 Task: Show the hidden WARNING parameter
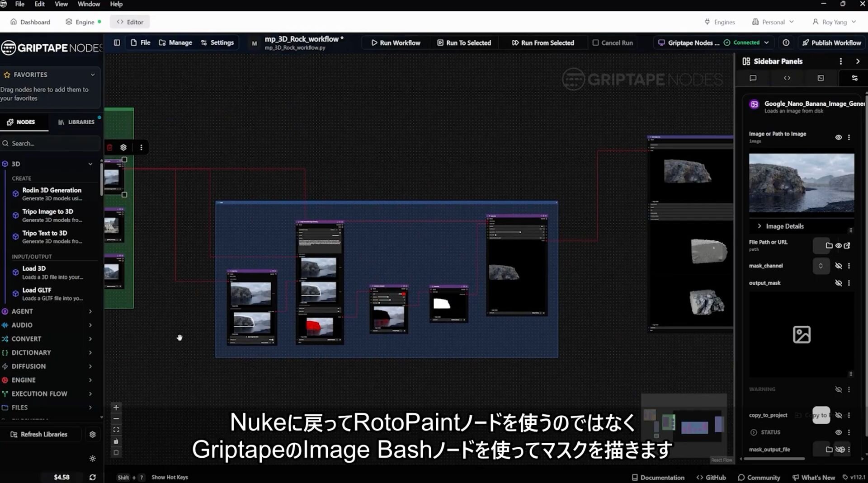pos(839,389)
